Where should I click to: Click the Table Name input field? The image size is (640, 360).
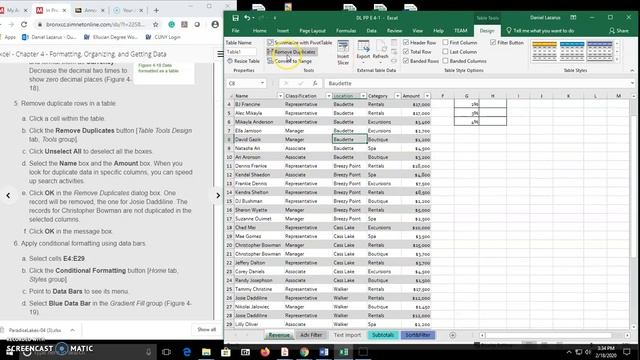pos(241,52)
